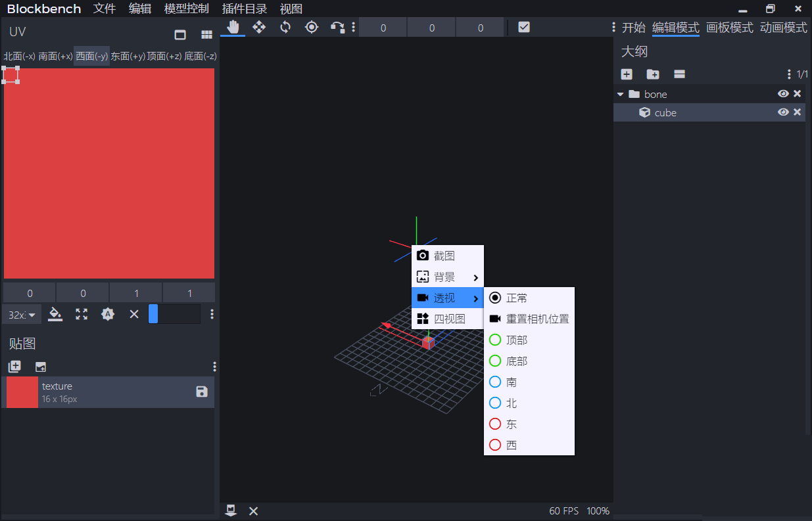
Task: Collapse the bone group in outliner
Action: point(620,94)
